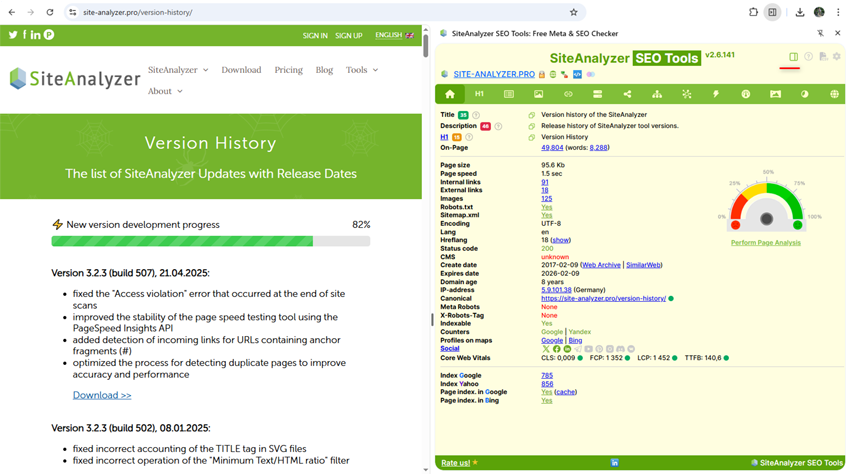Open Pinterest icon in website header
Image resolution: width=850 pixels, height=475 pixels.
49,35
